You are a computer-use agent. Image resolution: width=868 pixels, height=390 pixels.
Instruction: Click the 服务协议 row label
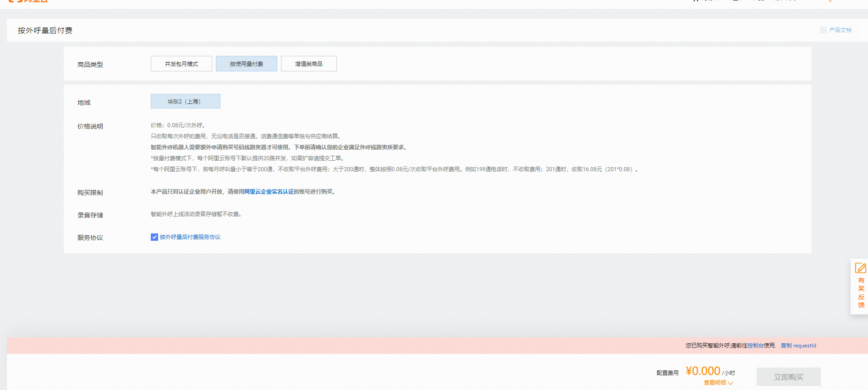pyautogui.click(x=90, y=238)
